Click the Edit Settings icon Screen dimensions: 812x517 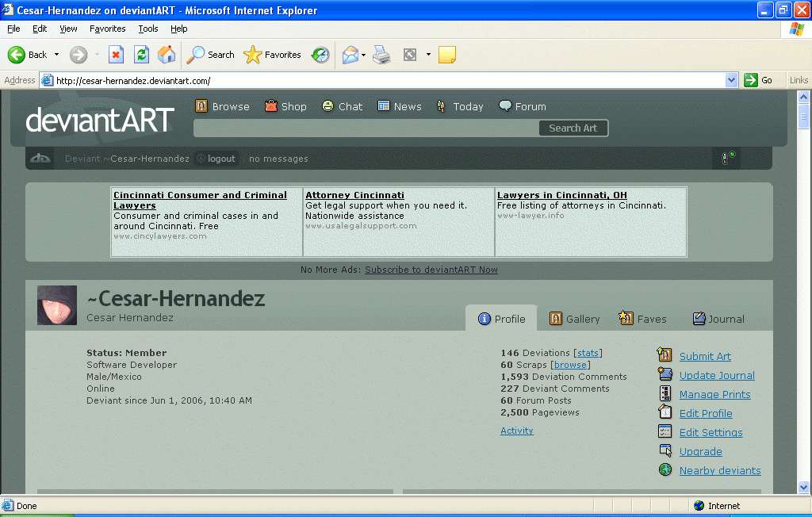pos(665,431)
